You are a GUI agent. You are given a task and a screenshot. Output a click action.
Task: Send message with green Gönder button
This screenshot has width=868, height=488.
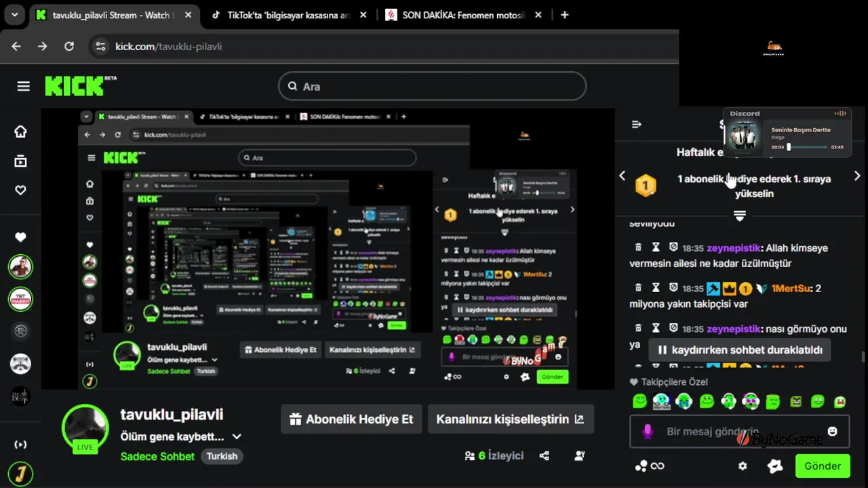click(823, 466)
